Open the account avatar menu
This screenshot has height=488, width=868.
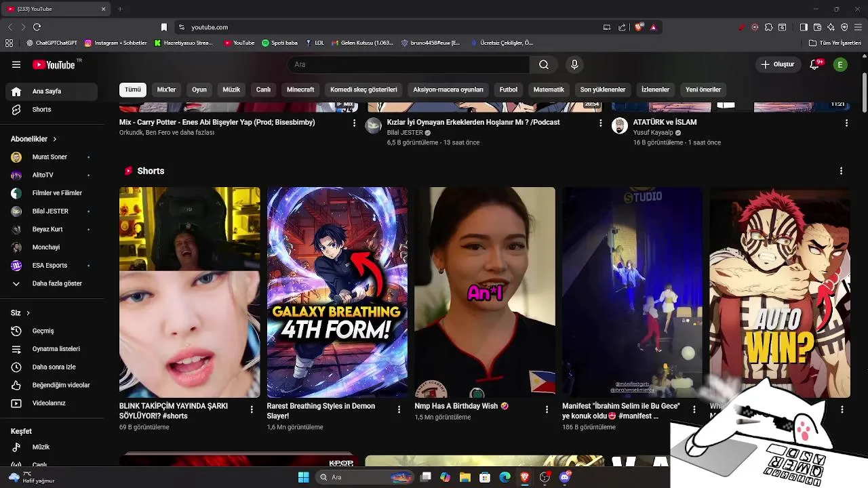coord(840,64)
